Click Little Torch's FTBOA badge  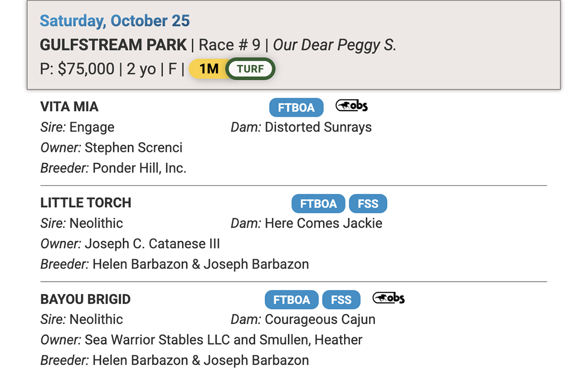318,204
